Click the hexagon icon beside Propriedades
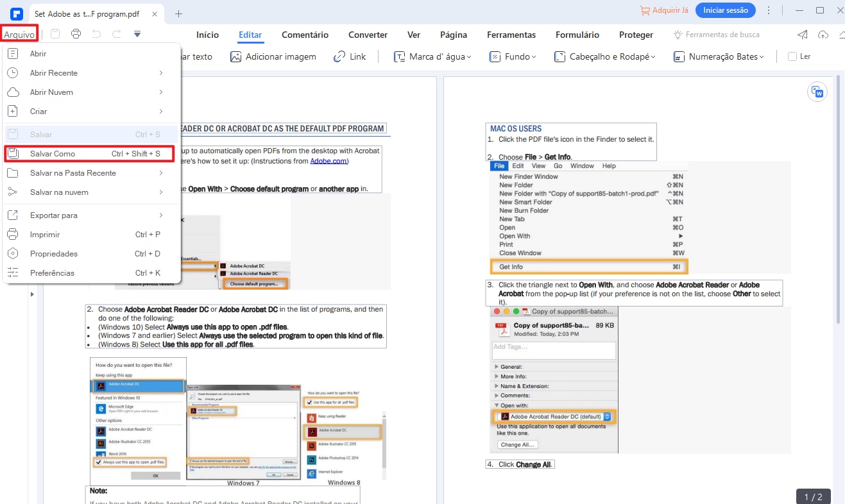This screenshot has width=845, height=504. (12, 254)
